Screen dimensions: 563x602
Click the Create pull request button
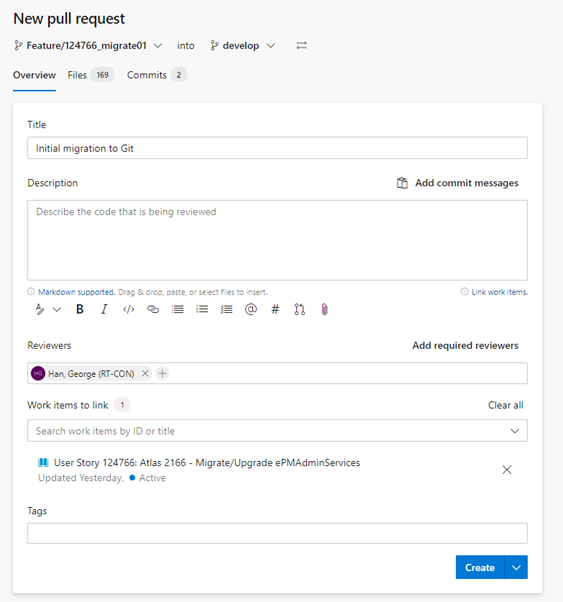[480, 567]
